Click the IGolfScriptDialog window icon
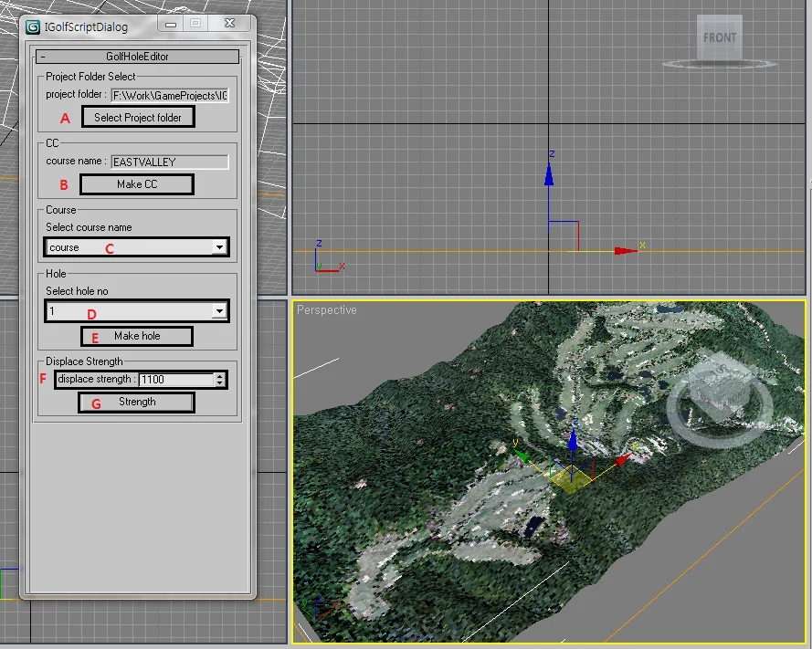812x649 pixels. (33, 26)
